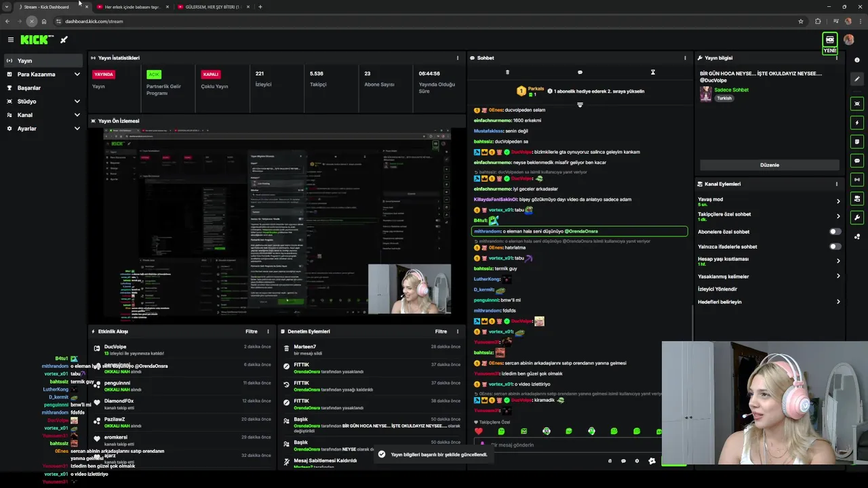Open a new browser tab
Image resolution: width=868 pixels, height=488 pixels.
pyautogui.click(x=260, y=7)
